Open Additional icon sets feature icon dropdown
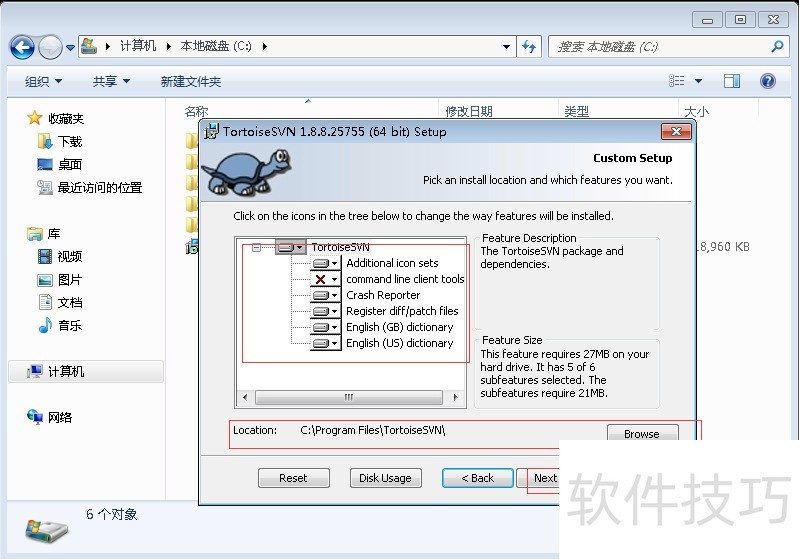Screen dimensions: 799x559 [x=326, y=263]
